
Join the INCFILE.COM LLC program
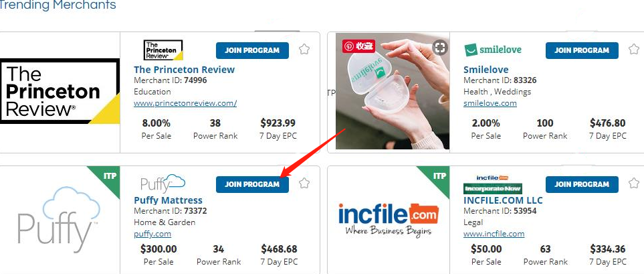click(x=582, y=184)
